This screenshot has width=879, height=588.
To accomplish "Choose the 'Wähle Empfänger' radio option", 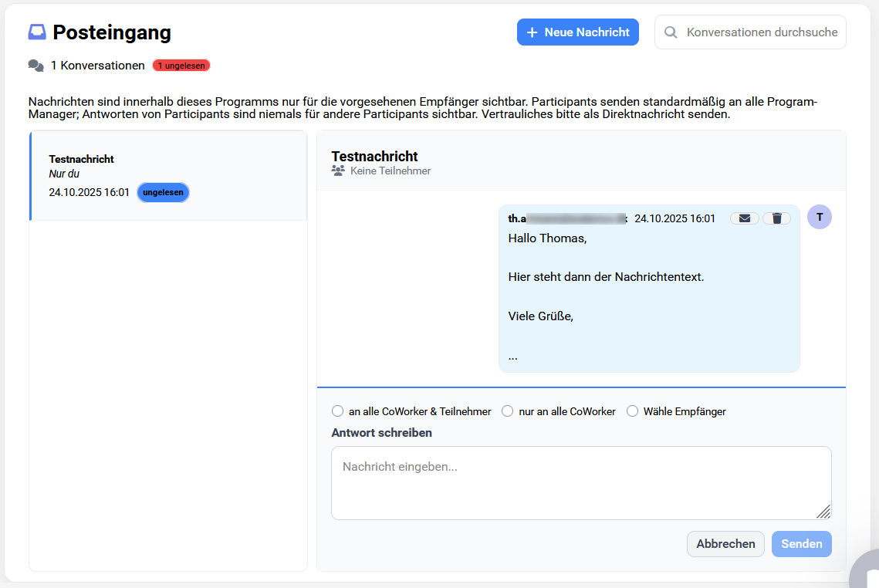I will pyautogui.click(x=632, y=411).
